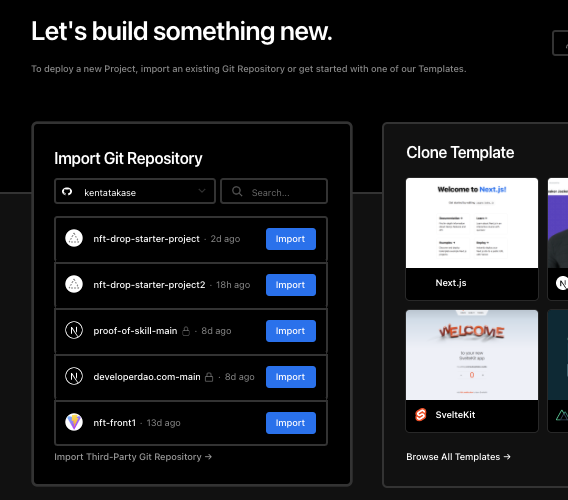Click the GitHub icon in the account selector

(x=67, y=192)
